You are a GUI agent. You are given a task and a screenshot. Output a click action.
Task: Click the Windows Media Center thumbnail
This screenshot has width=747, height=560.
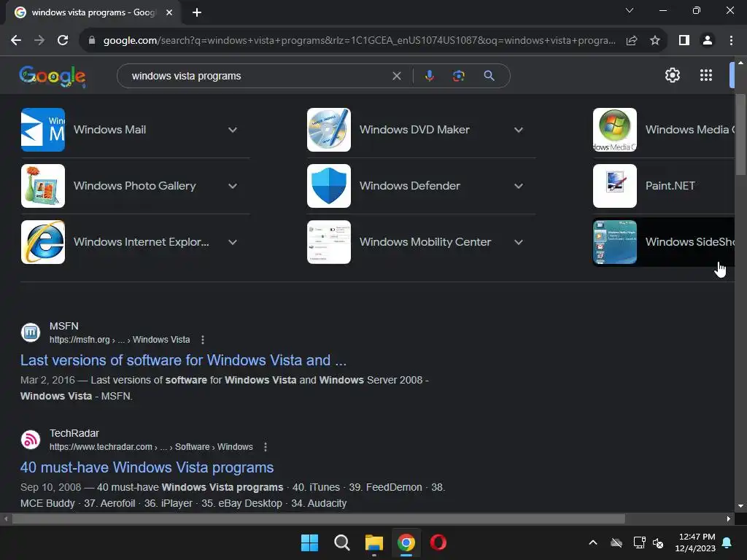coord(614,130)
